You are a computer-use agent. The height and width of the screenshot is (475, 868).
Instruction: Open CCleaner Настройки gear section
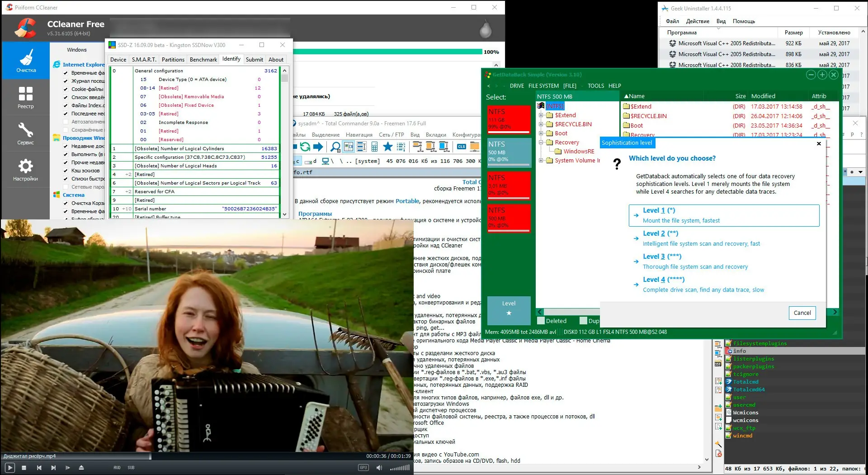(26, 170)
